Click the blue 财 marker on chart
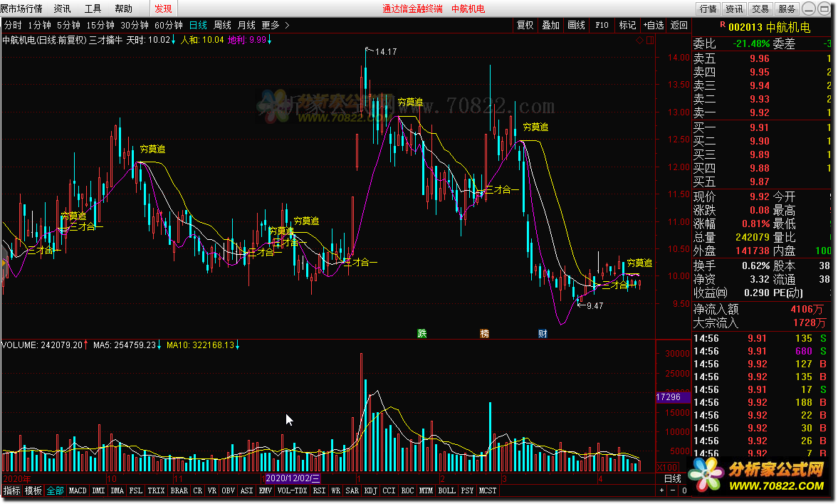Image resolution: width=838 pixels, height=504 pixels. click(x=543, y=333)
